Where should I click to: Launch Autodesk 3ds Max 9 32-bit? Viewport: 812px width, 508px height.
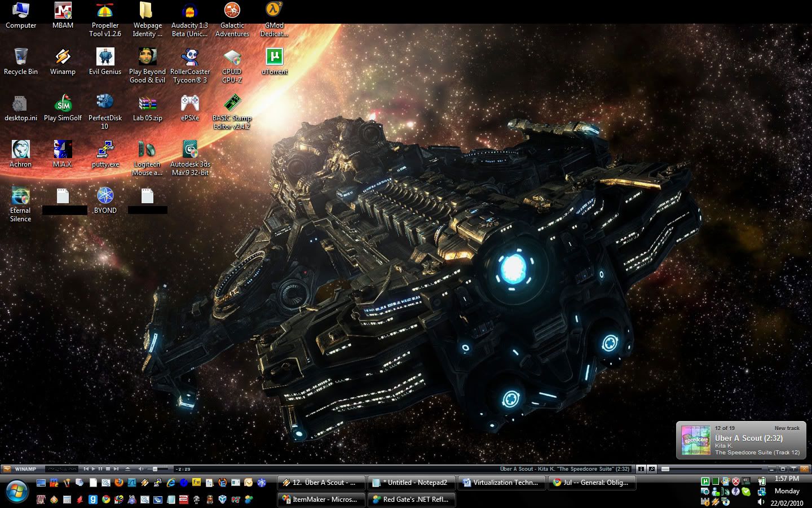point(190,158)
